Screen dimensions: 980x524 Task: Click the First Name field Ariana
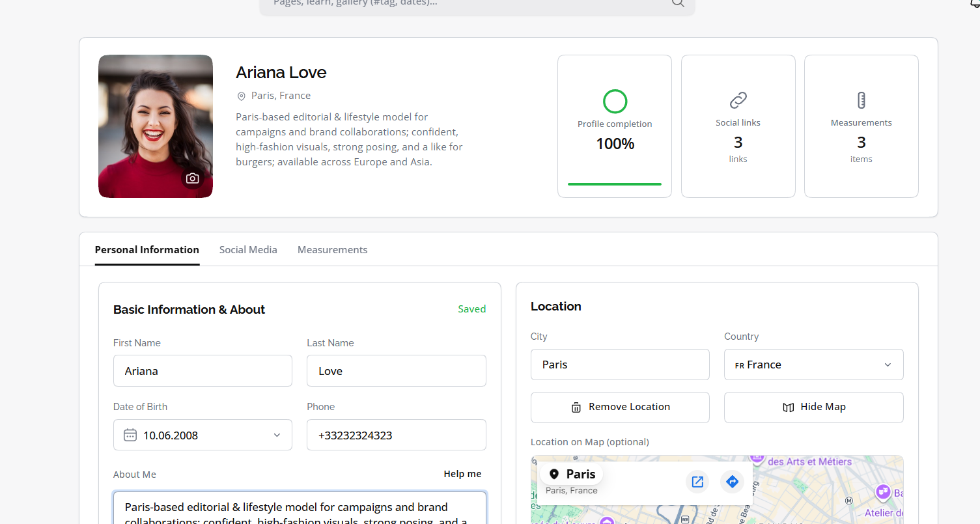click(203, 370)
